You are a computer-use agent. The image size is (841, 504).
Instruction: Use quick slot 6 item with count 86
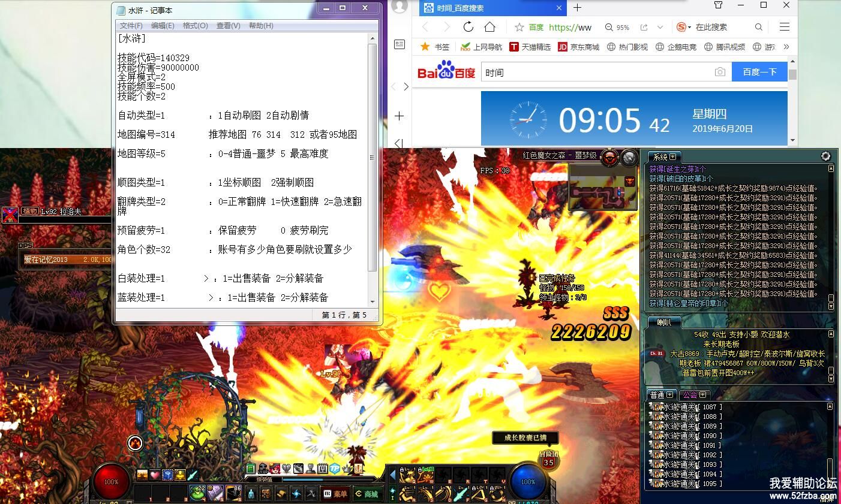234,493
